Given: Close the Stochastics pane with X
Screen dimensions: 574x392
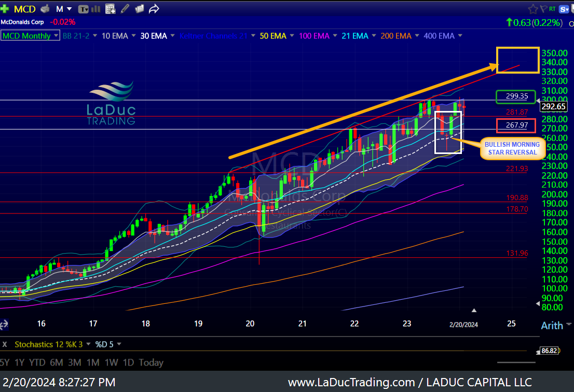Looking at the screenshot, I should [4, 344].
